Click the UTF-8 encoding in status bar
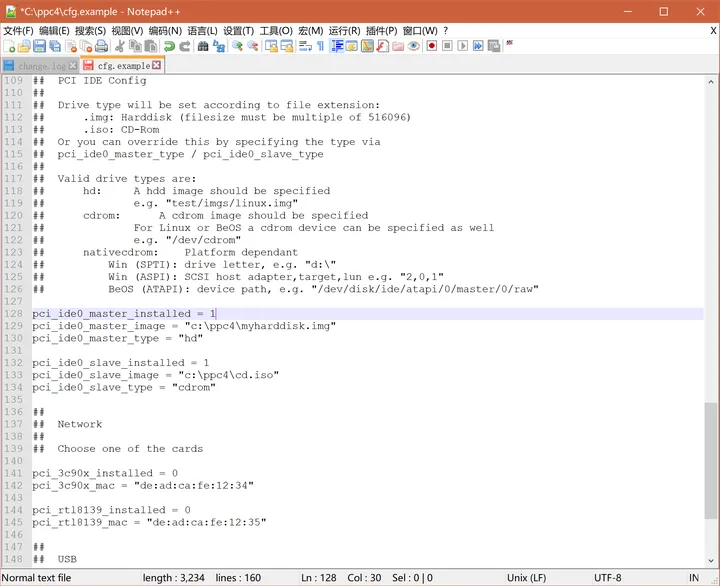 (x=608, y=578)
